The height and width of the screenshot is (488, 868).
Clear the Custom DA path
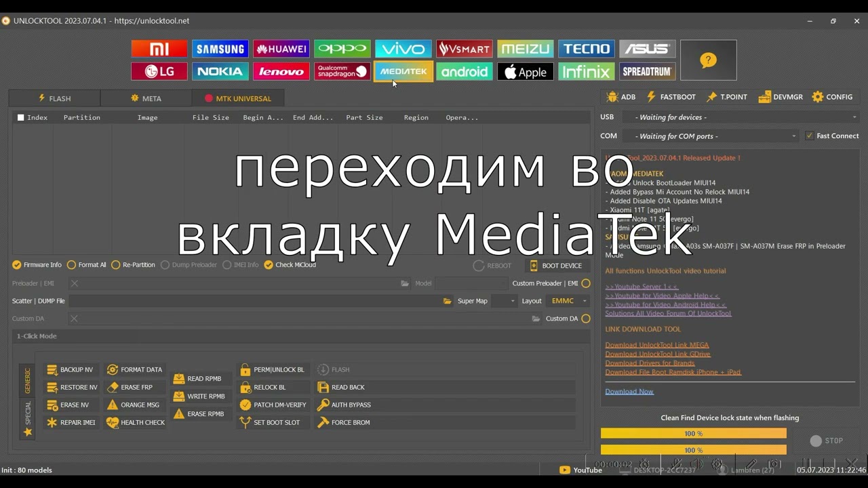[75, 319]
